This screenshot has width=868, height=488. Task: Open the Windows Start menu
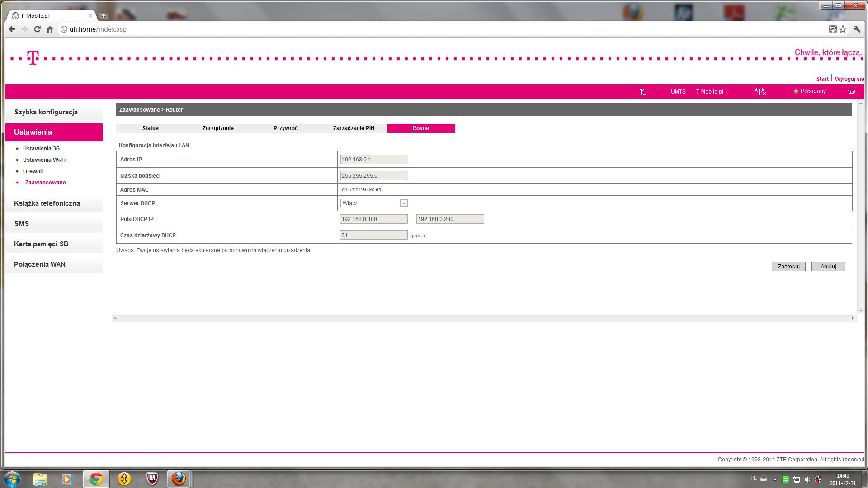pos(12,479)
